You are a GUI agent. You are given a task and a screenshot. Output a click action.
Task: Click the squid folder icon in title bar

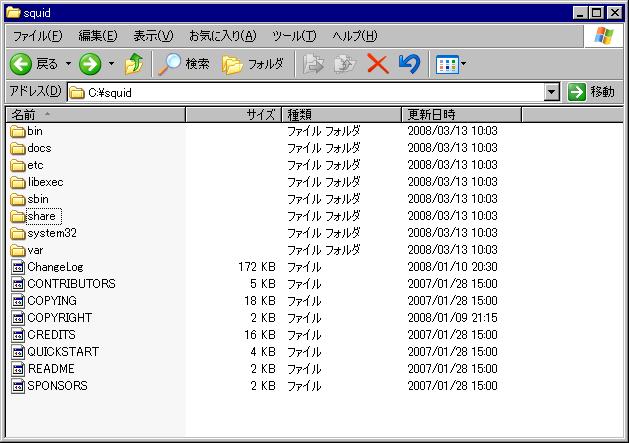pos(13,13)
